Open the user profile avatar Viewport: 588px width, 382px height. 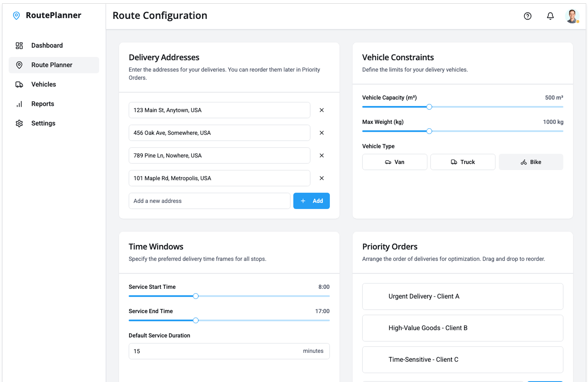point(571,16)
